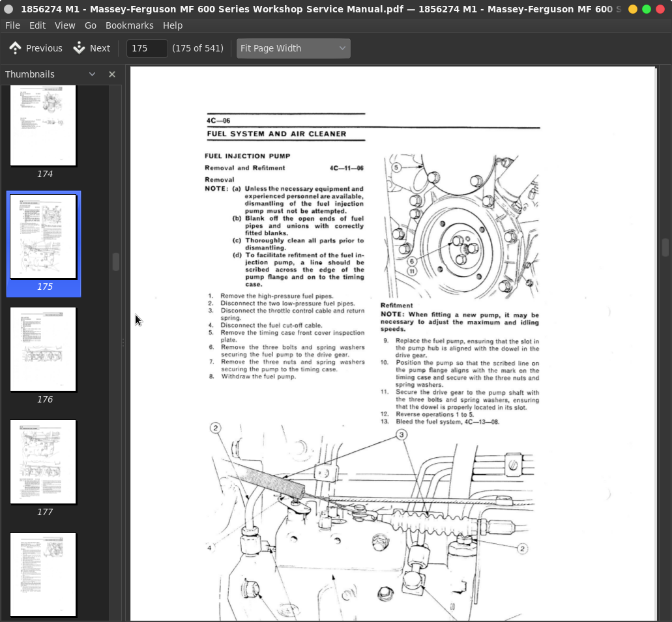The height and width of the screenshot is (622, 672).
Task: Select page 176 thumbnail
Action: pos(43,350)
